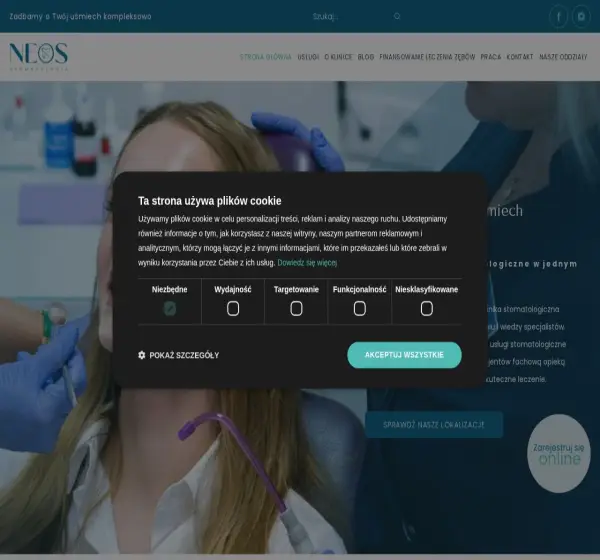Expand Pokaż szczegóły cookie details
The width and height of the screenshot is (600, 560).
pyautogui.click(x=179, y=355)
